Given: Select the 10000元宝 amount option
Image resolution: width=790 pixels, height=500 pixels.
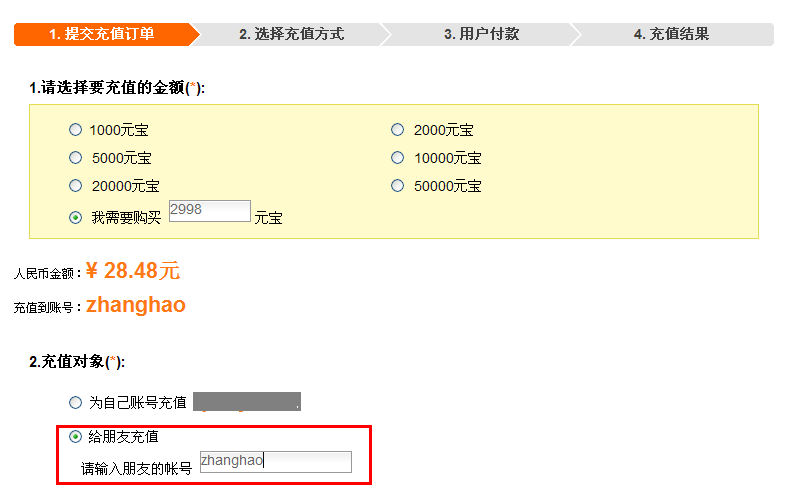Looking at the screenshot, I should (x=398, y=158).
